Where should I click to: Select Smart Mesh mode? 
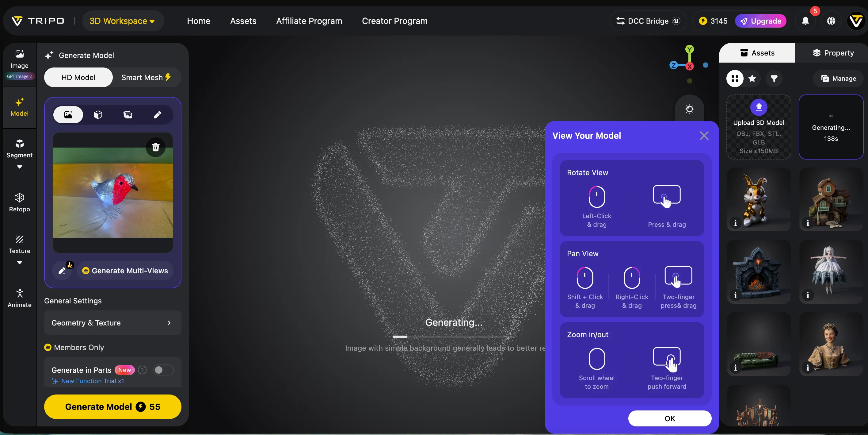click(147, 77)
